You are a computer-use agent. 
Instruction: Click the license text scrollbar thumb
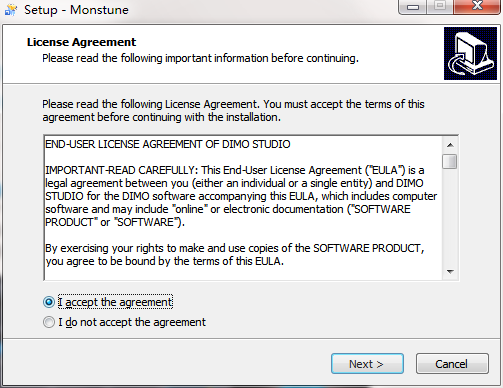point(450,162)
